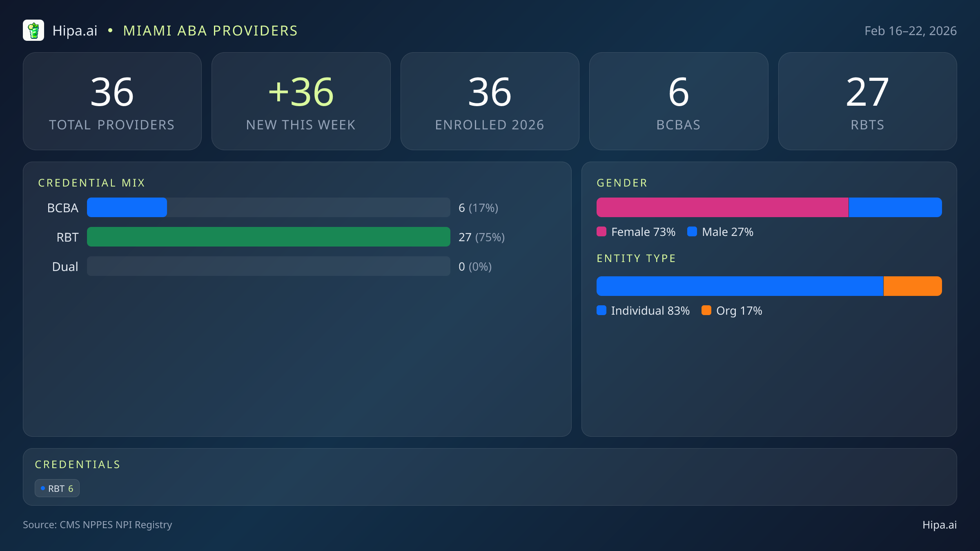Click the Miami ABA Providers title

pos(210,31)
